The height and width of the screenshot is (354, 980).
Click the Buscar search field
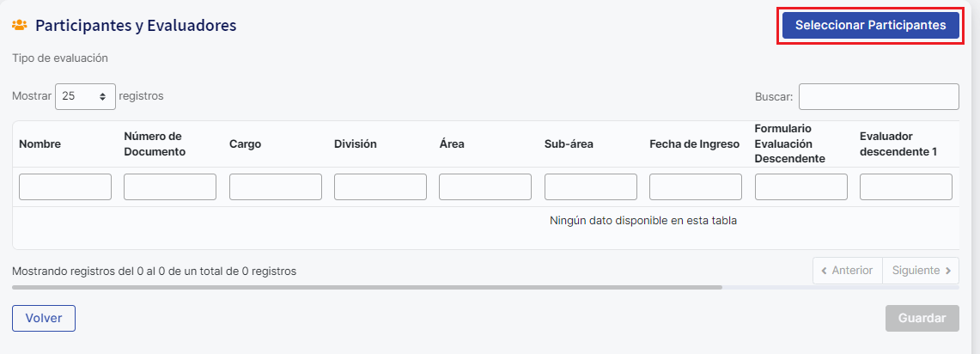coord(878,96)
